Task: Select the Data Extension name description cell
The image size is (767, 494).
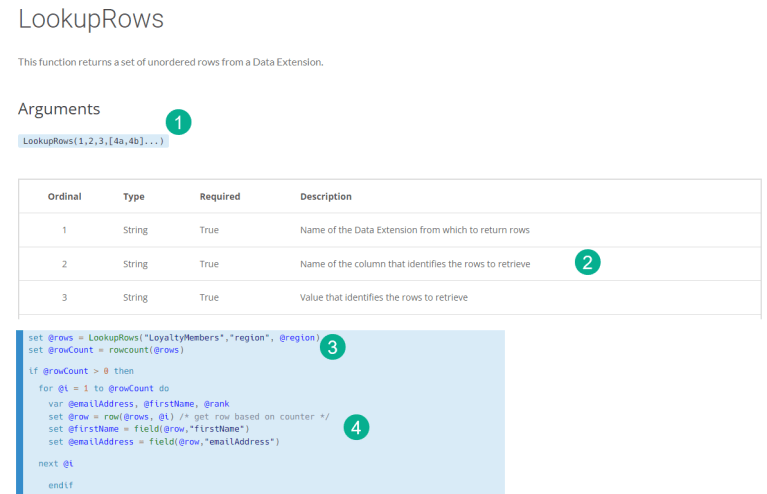Action: click(x=414, y=230)
